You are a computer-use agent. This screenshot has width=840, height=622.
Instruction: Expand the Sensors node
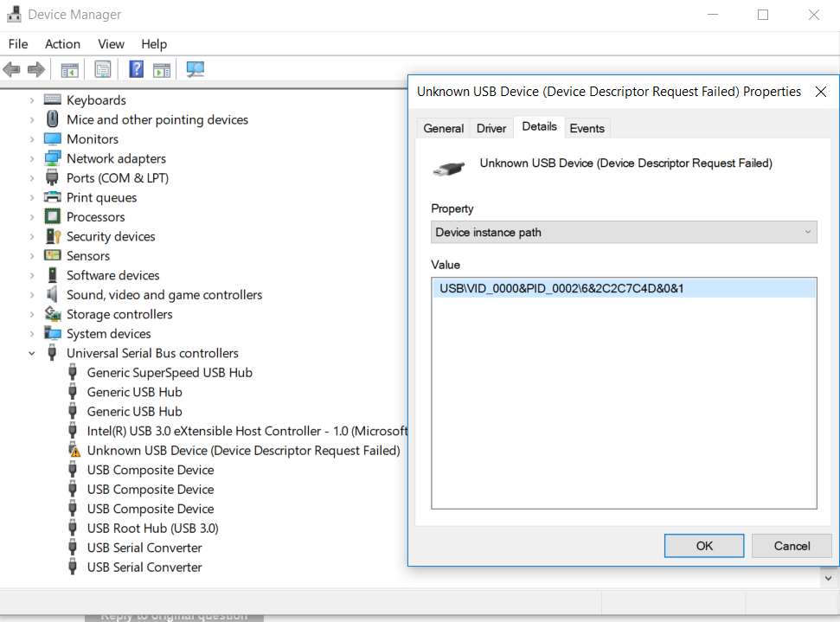pos(32,255)
